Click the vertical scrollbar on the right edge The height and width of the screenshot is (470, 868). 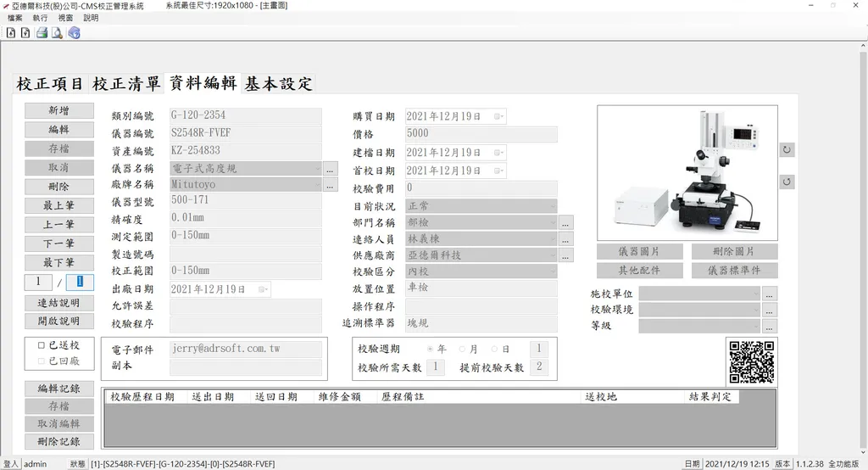(863, 255)
